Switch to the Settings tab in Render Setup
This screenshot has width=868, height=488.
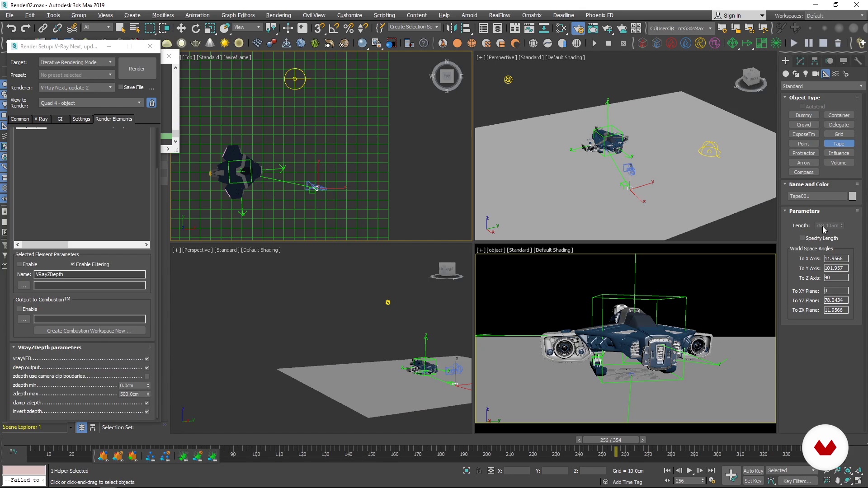point(81,119)
